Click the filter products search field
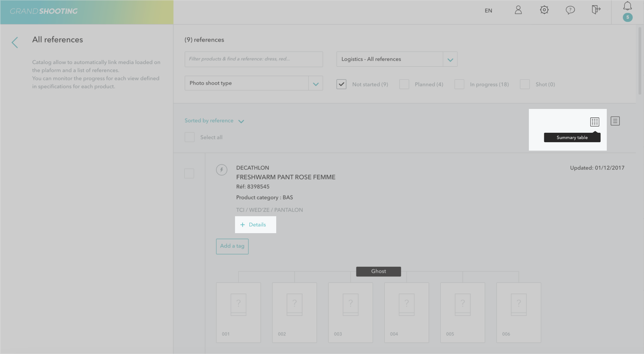The width and height of the screenshot is (644, 354). (x=254, y=59)
